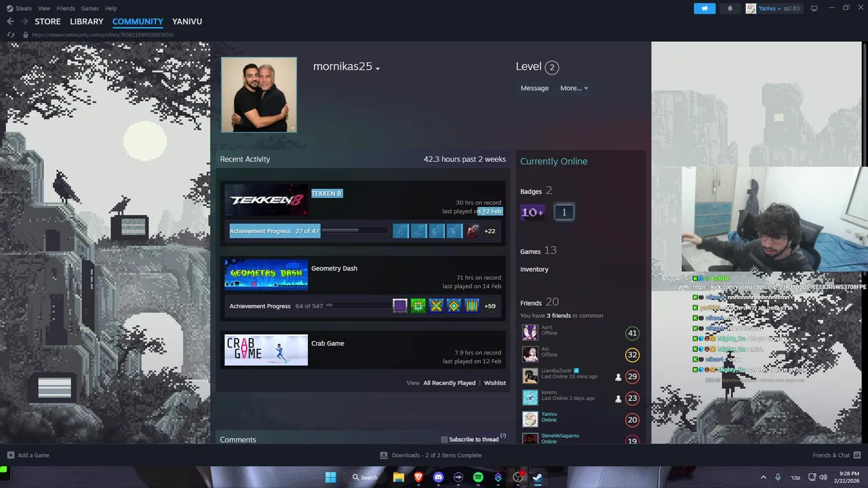Open the View menu
Viewport: 868px width, 488px height.
pos(44,8)
